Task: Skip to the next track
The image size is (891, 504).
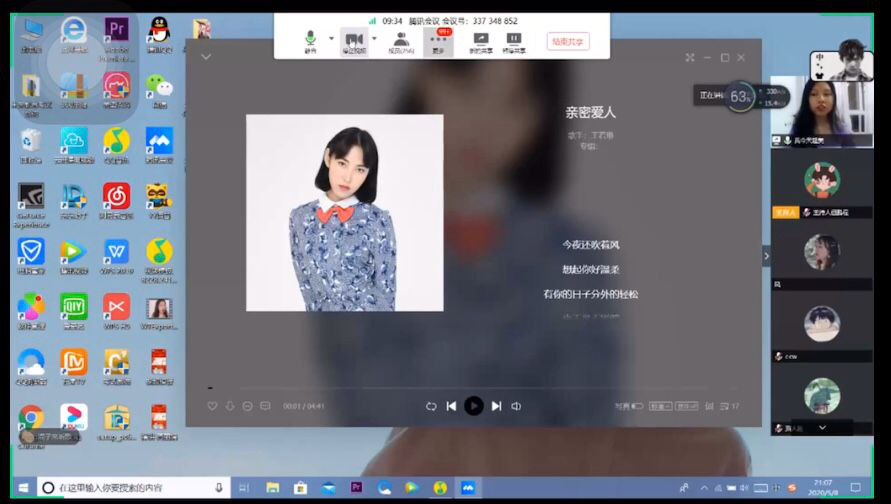Action: pos(496,406)
